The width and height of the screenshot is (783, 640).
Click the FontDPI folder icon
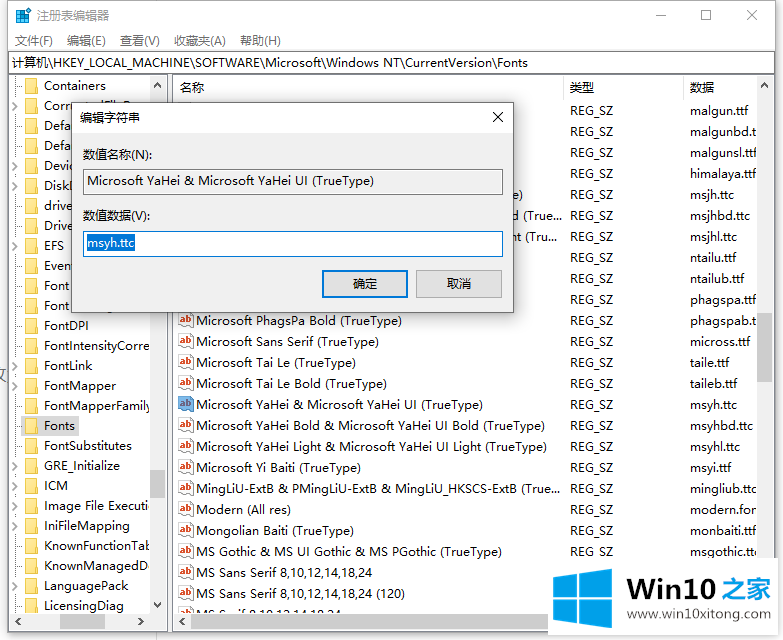(31, 325)
